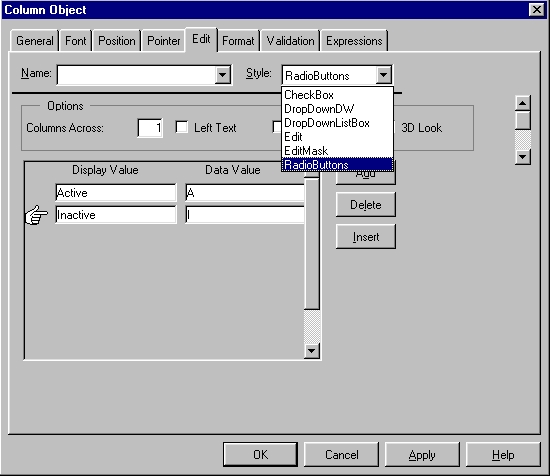Click the down arrow of the values list scrollbar

(x=312, y=350)
